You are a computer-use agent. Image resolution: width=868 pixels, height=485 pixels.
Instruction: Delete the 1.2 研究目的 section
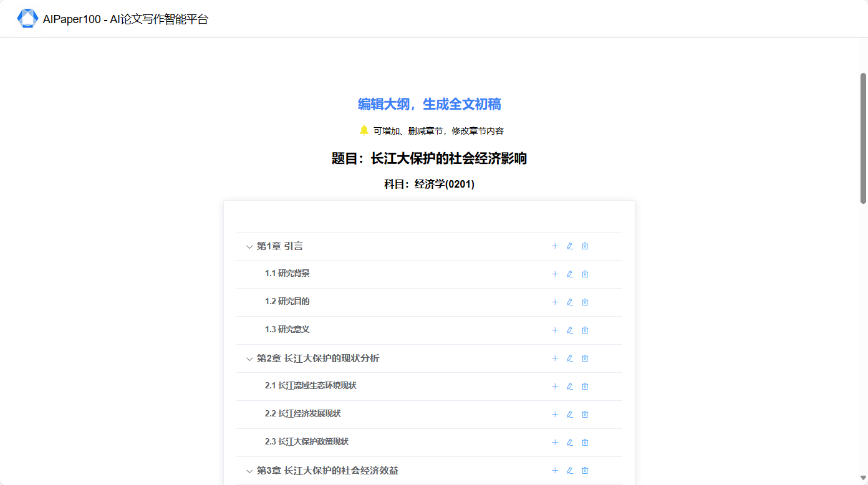coord(585,302)
